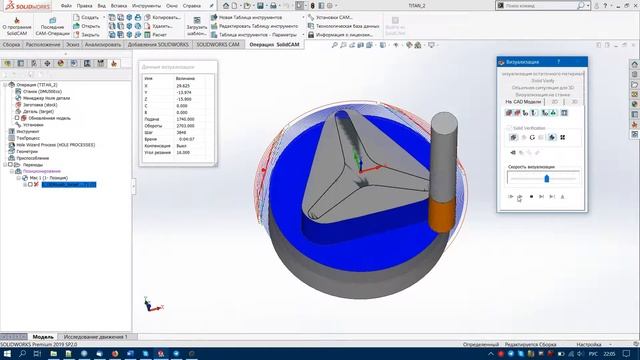
Task: Toggle checkbox of highlighted operation
Action: click(x=30, y=184)
